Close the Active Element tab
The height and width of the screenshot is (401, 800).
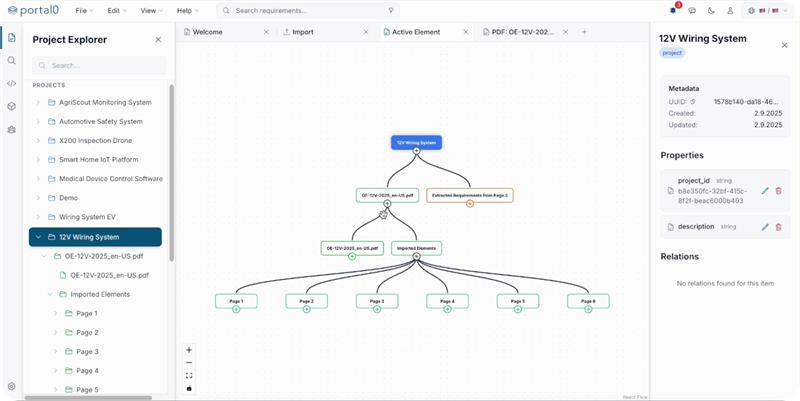(466, 32)
